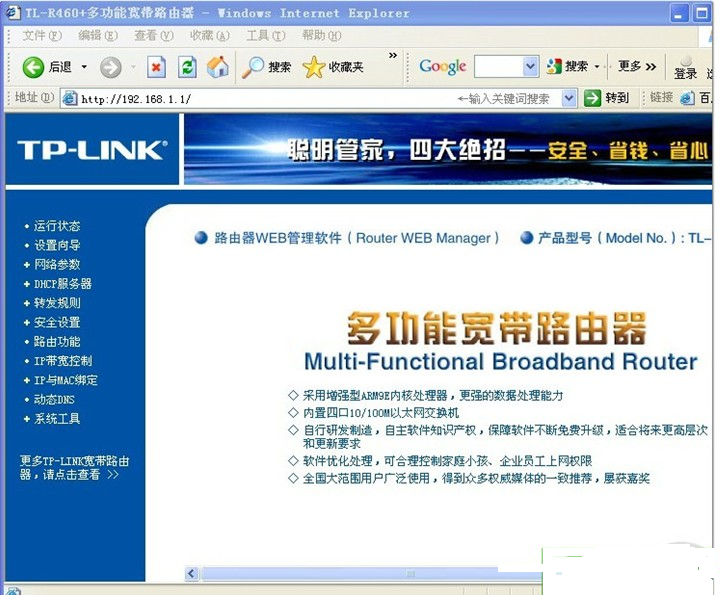Expand the 系统工具 sidebar section

pyautogui.click(x=57, y=419)
